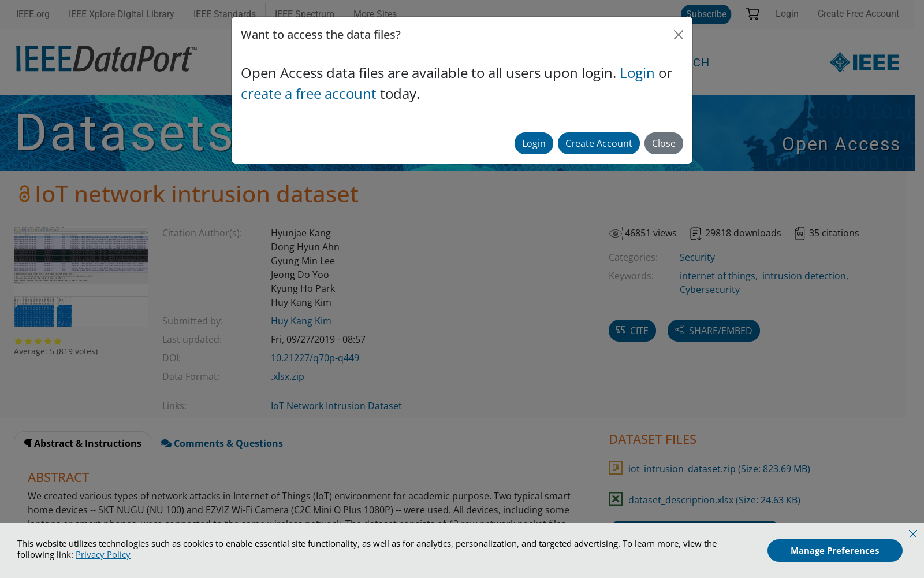Open the .xlsx.zip data format link

(x=288, y=377)
